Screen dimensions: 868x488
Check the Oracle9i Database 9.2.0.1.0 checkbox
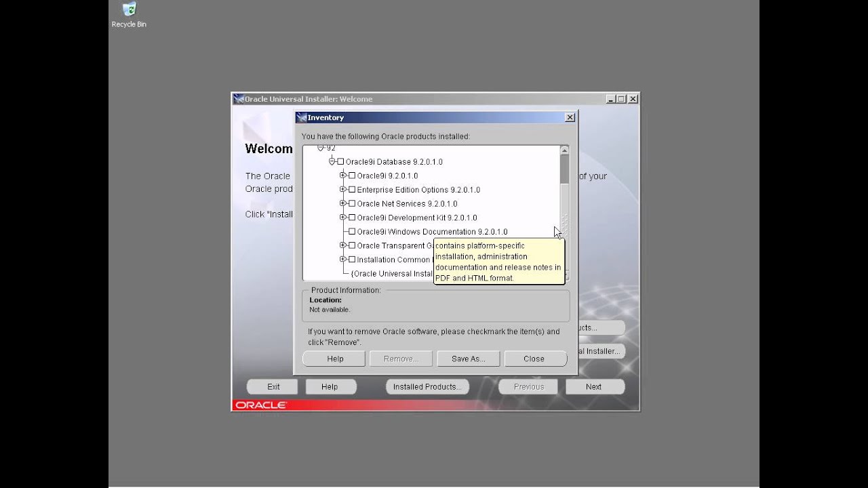tap(340, 162)
